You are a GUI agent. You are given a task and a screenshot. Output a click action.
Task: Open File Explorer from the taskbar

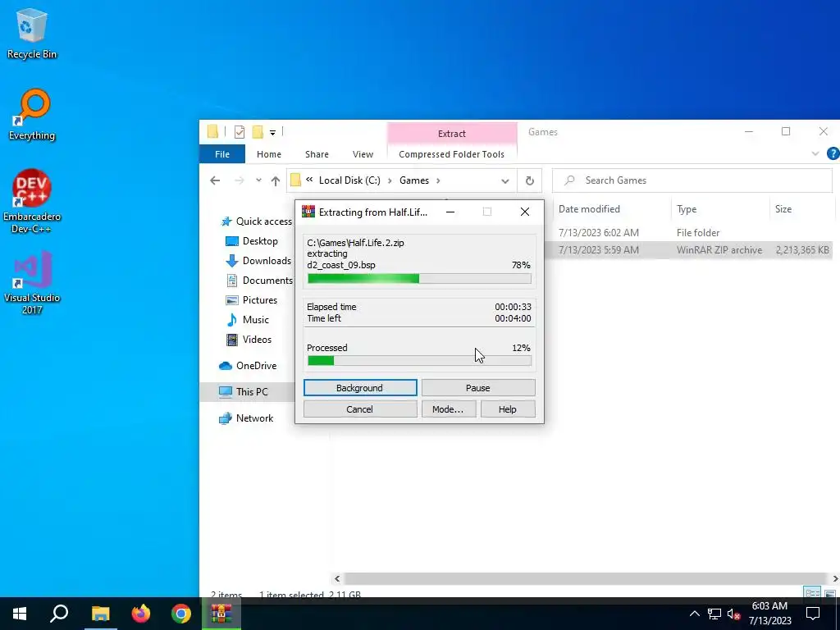tap(100, 614)
